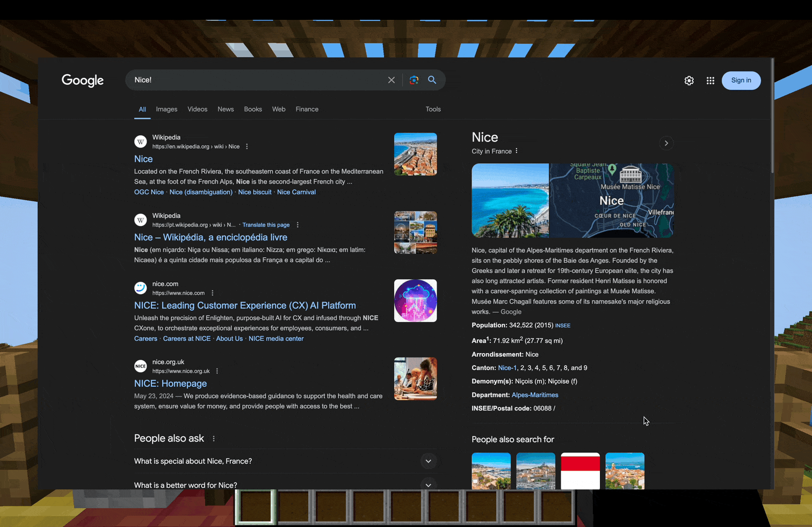
Task: Expand 'What is a better word for Nice?'
Action: (x=428, y=485)
